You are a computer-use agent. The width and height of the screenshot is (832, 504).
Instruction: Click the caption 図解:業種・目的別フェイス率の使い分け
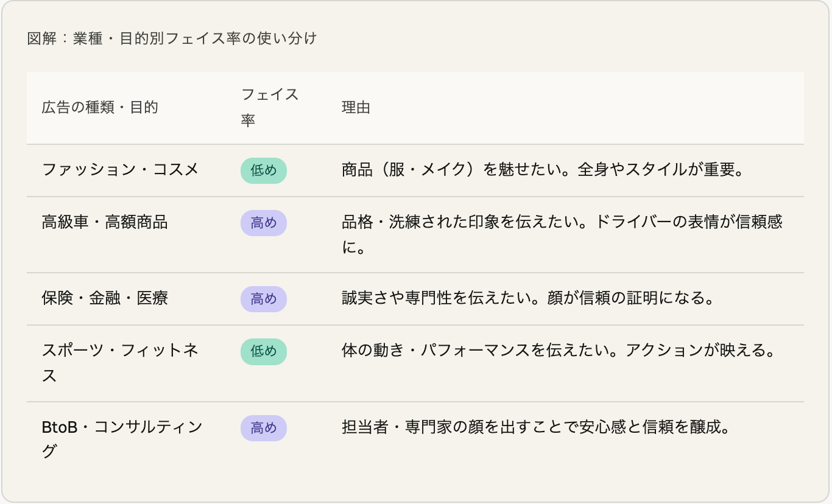172,38
